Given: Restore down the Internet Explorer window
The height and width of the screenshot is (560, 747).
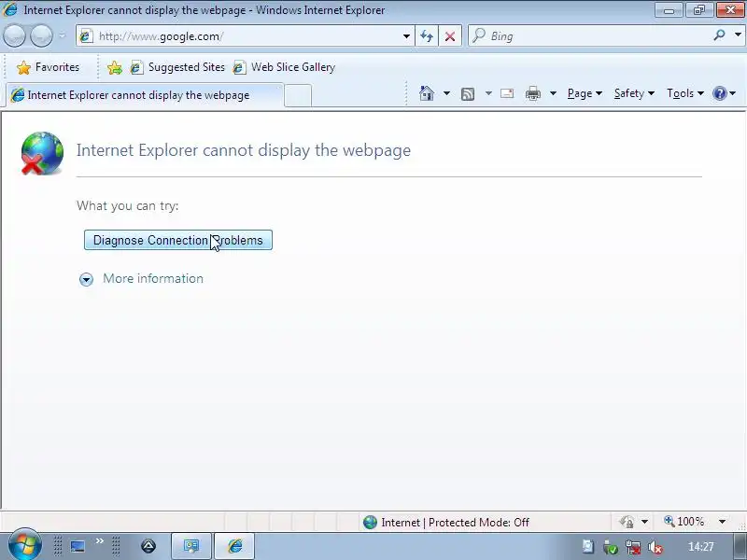Looking at the screenshot, I should 698,10.
